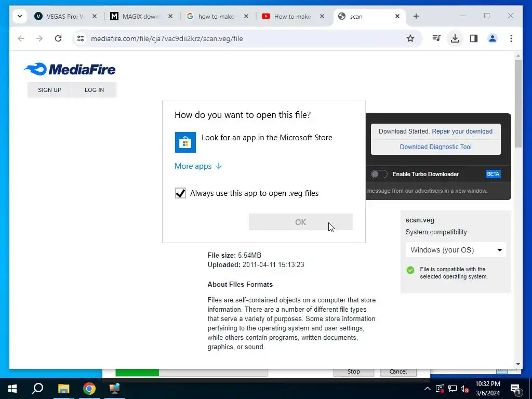Screen dimensions: 532x399
Task: Click installer app icon in taskbar
Action: [115, 389]
